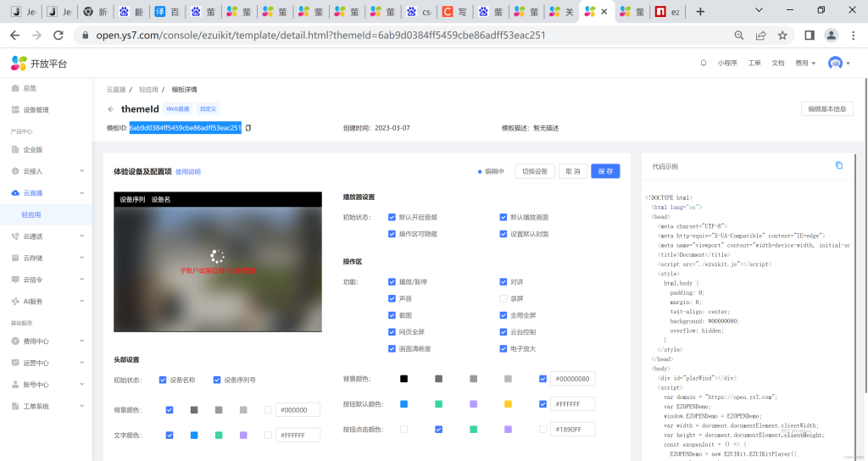The height and width of the screenshot is (461, 868).
Task: Click the AI服务 icon in the sidebar
Action: point(15,302)
